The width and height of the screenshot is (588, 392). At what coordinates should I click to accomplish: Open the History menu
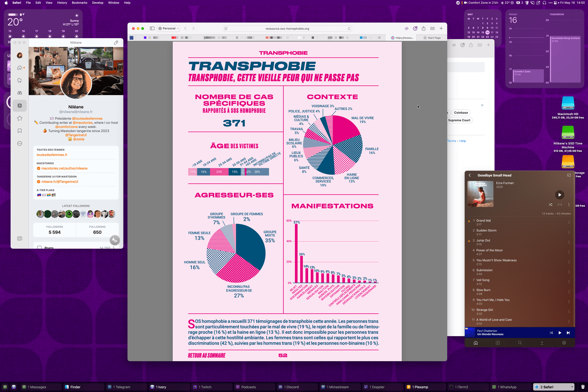coord(62,3)
